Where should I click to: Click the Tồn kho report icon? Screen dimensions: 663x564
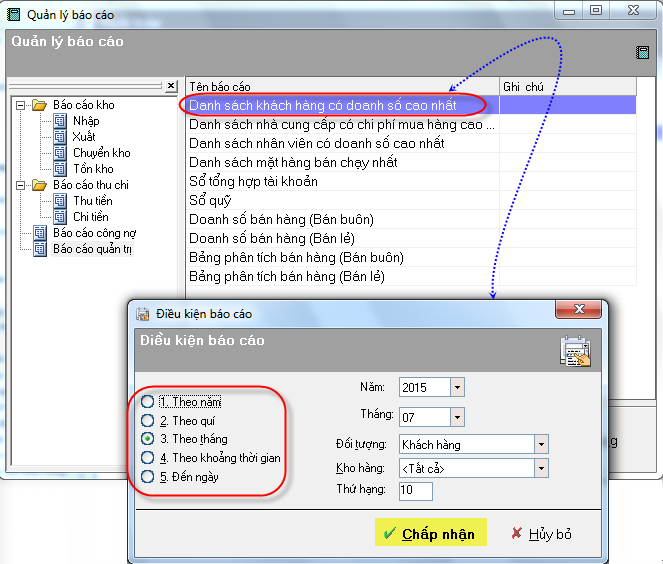[x=60, y=169]
